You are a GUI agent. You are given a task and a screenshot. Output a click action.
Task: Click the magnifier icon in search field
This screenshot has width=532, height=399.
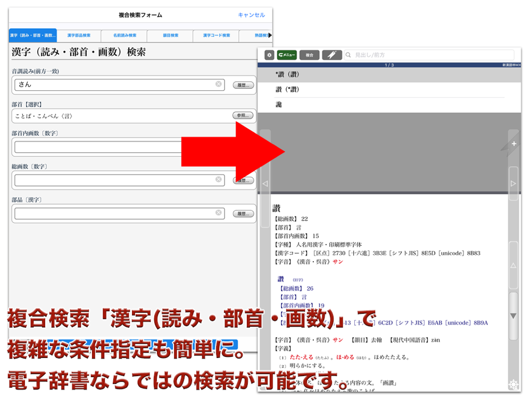348,55
